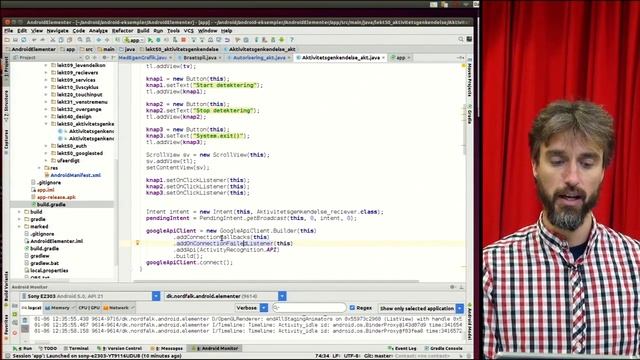
Task: Open the VCS menu
Action: point(189,31)
